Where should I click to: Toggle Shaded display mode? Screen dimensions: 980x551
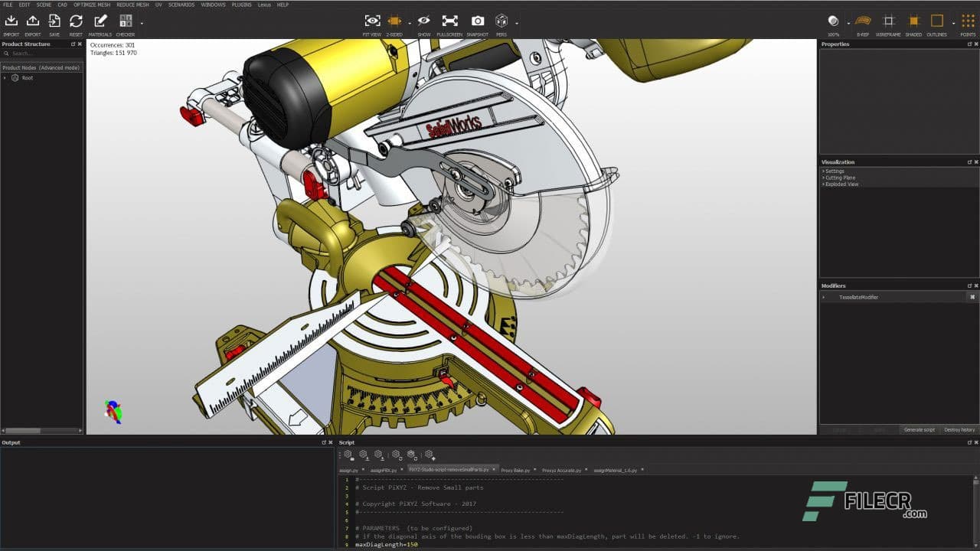(913, 22)
